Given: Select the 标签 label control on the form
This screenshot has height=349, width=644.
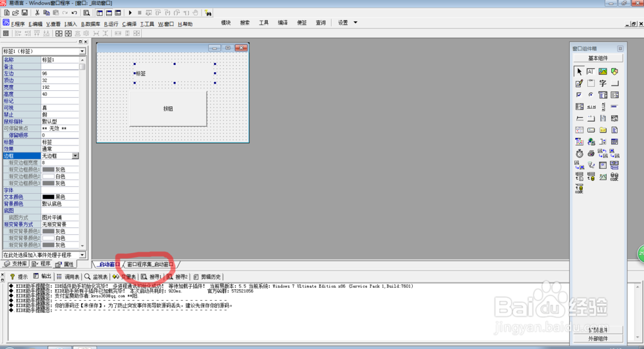Looking at the screenshot, I should [175, 73].
